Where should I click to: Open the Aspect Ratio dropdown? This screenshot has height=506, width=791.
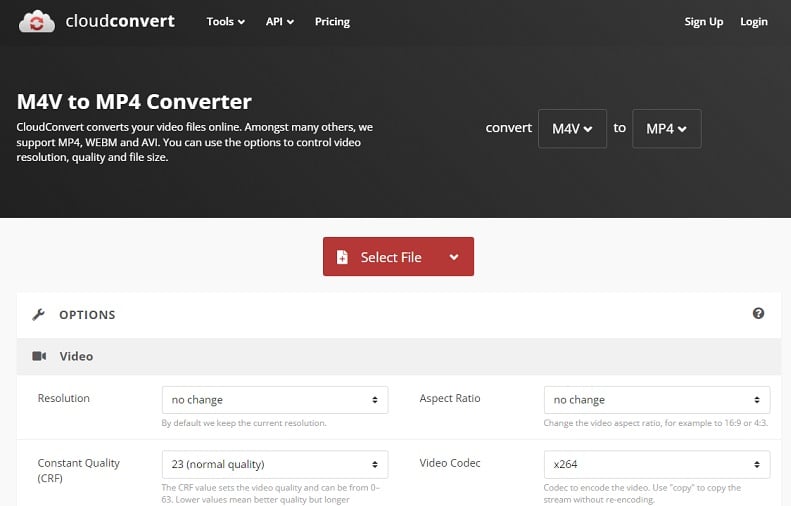(x=657, y=400)
